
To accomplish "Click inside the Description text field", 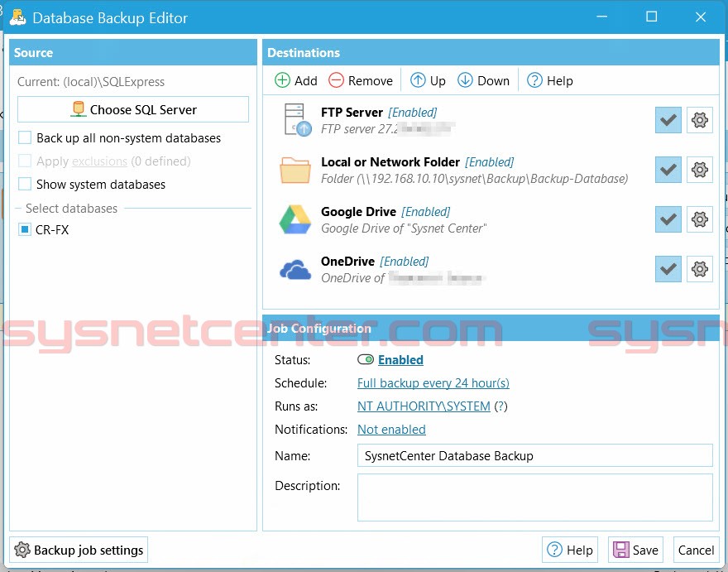I will (x=534, y=498).
